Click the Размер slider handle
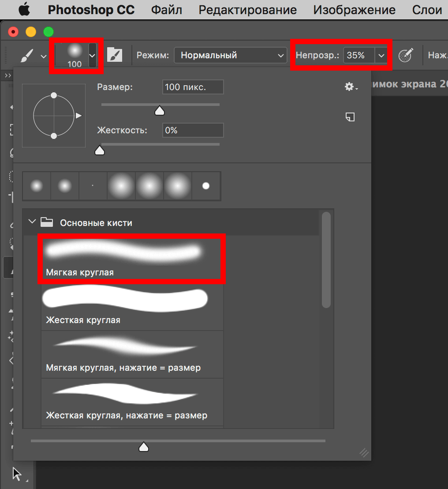 click(x=160, y=110)
